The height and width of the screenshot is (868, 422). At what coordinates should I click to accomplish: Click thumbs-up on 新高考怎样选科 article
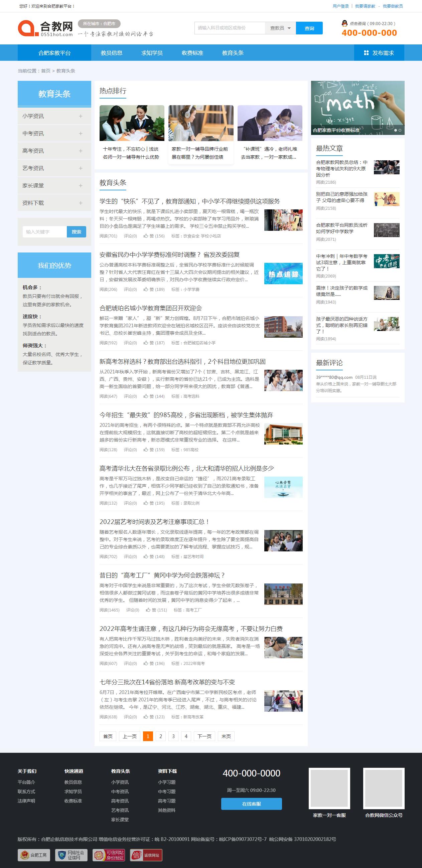point(146,396)
